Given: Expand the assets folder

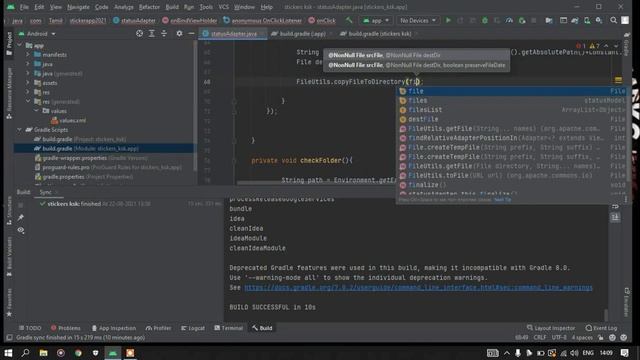Looking at the screenshot, I should coord(28,83).
